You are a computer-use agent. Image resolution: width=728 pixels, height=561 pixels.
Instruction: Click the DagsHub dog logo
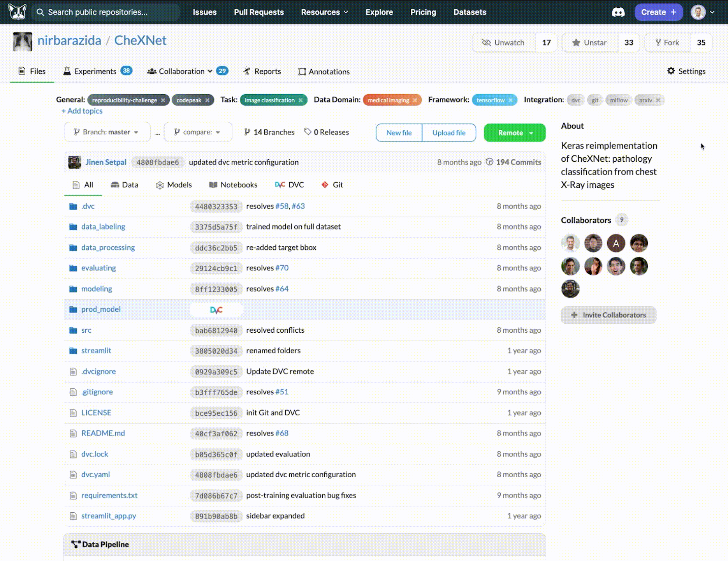tap(17, 12)
